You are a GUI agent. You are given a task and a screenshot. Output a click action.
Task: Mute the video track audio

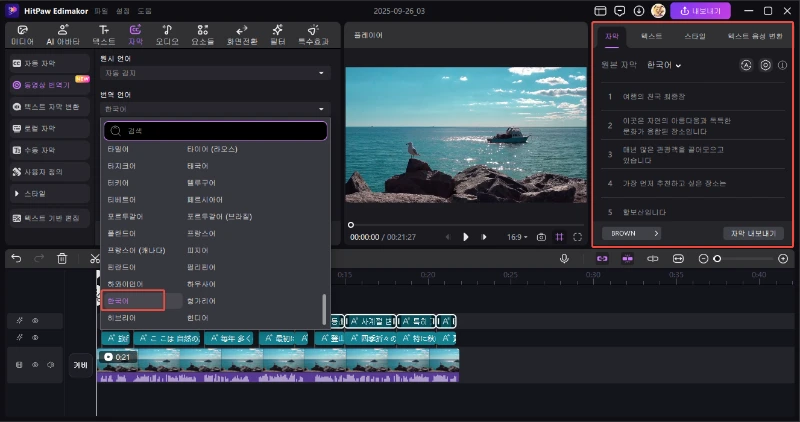pyautogui.click(x=49, y=365)
